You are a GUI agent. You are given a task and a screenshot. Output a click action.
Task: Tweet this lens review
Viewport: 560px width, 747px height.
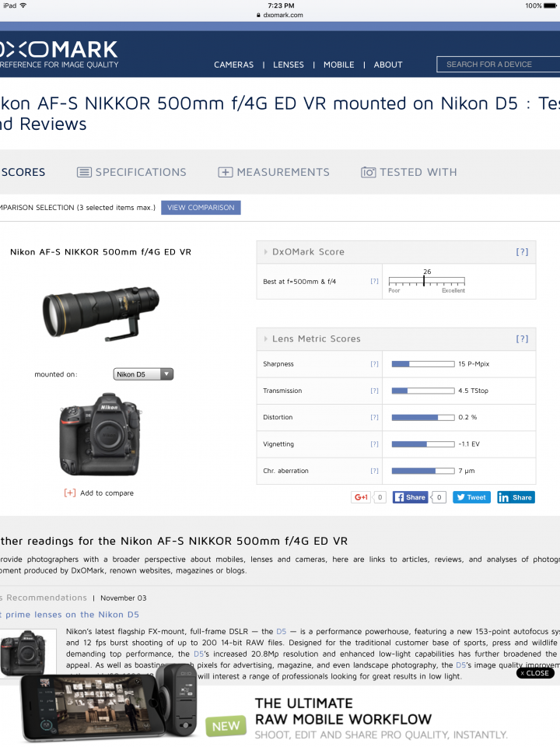[x=471, y=497]
